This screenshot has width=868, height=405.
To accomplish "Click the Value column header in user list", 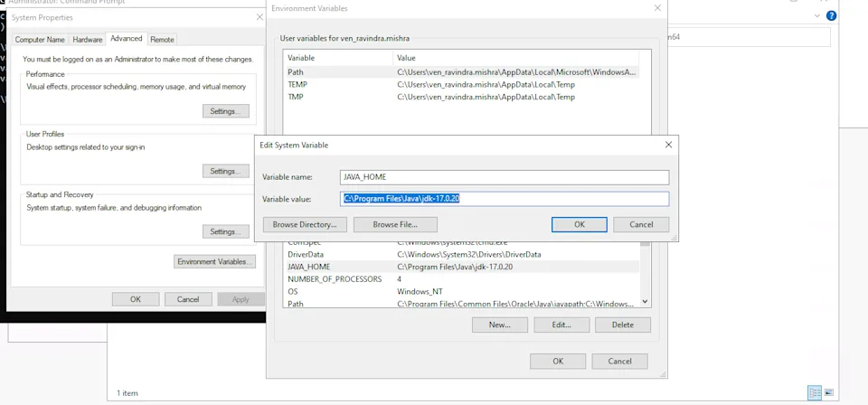I will click(516, 58).
